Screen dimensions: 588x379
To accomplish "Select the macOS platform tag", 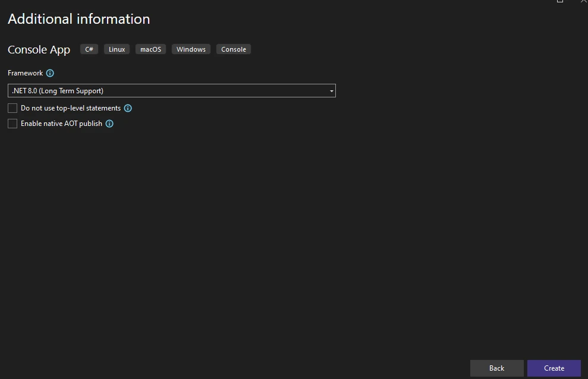I will pyautogui.click(x=150, y=49).
